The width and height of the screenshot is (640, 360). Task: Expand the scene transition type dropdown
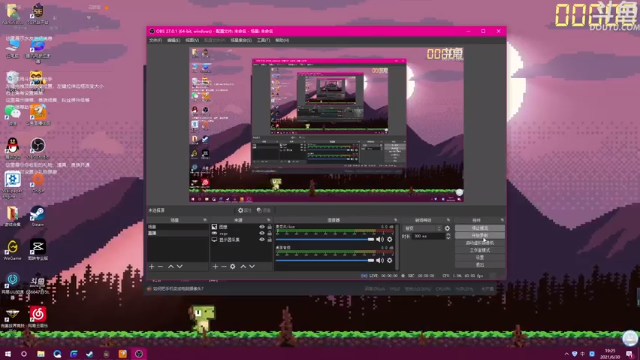pyautogui.click(x=422, y=228)
